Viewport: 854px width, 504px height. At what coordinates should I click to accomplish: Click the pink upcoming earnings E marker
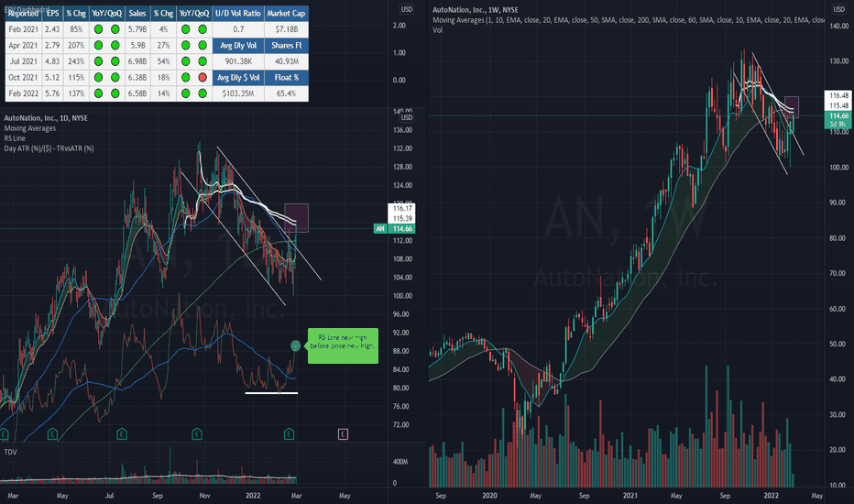coord(343,433)
